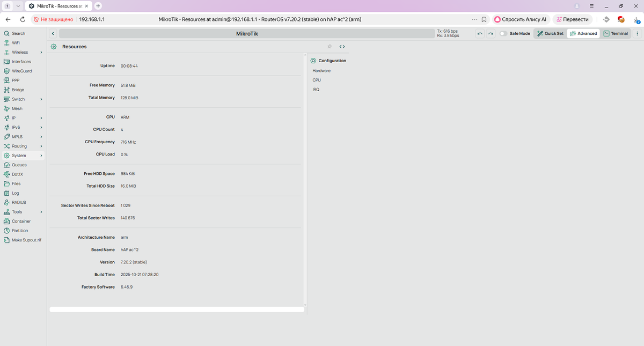Open the browser tab list dropdown arrow
644x346 pixels.
[x=18, y=6]
